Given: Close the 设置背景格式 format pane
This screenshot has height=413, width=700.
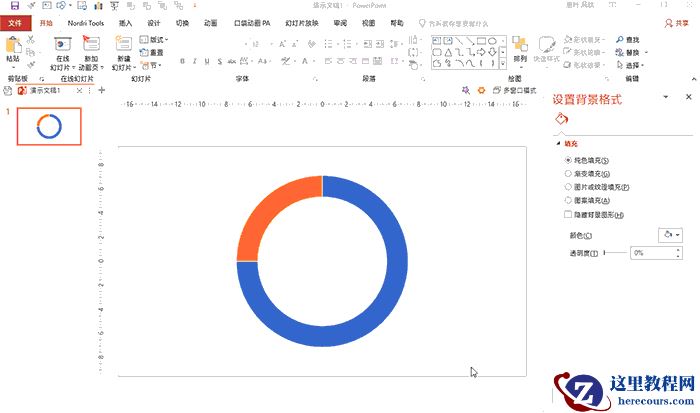Looking at the screenshot, I should [689, 97].
